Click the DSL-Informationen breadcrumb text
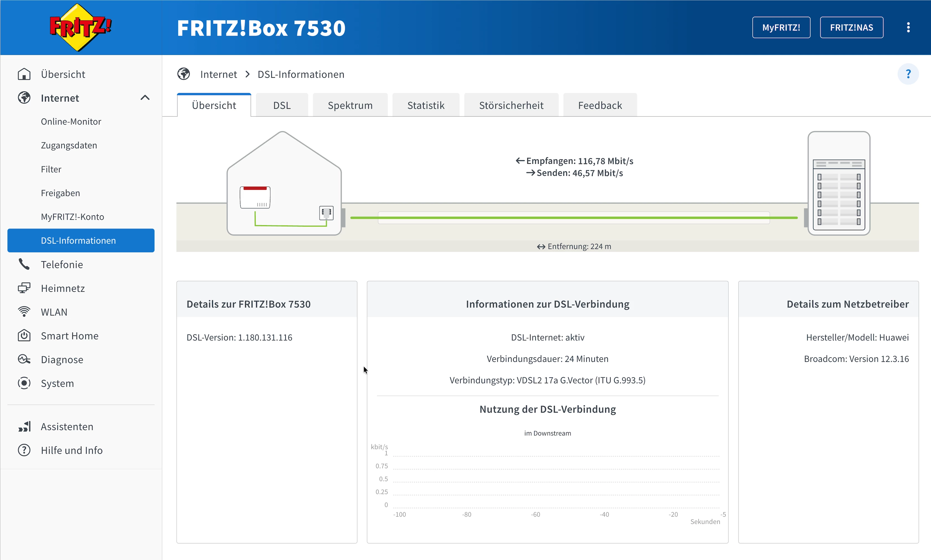This screenshot has height=560, width=931. coord(301,74)
